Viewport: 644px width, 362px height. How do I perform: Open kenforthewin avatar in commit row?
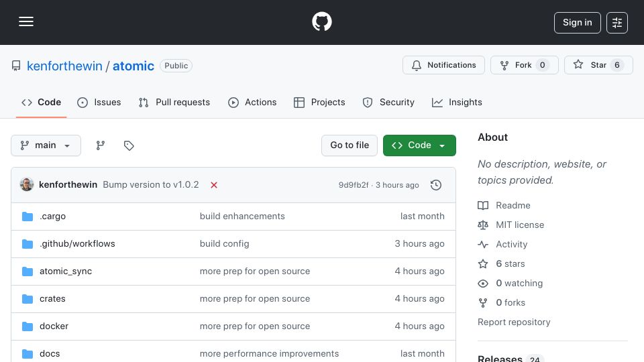pyautogui.click(x=27, y=185)
